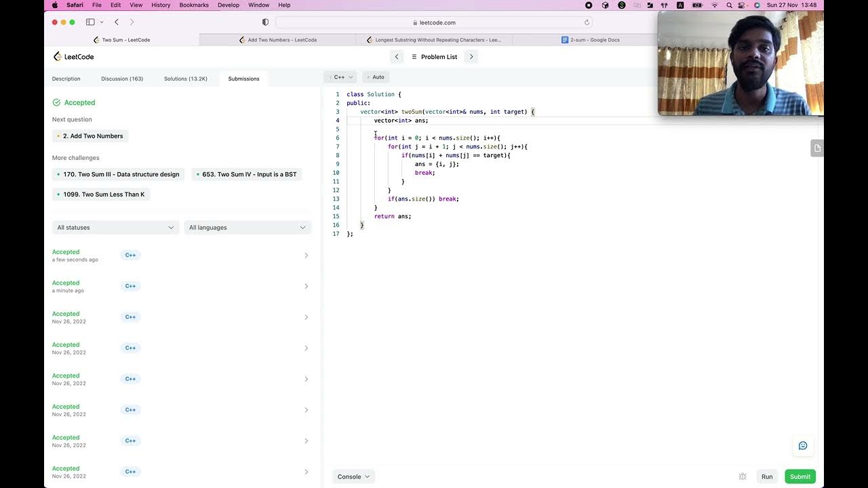Open the Bookmarks menu
The image size is (868, 488).
(194, 5)
